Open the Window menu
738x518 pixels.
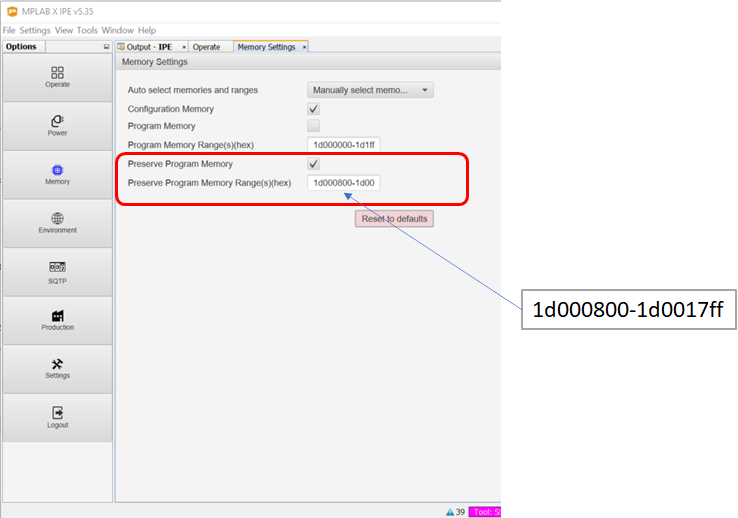(x=118, y=30)
